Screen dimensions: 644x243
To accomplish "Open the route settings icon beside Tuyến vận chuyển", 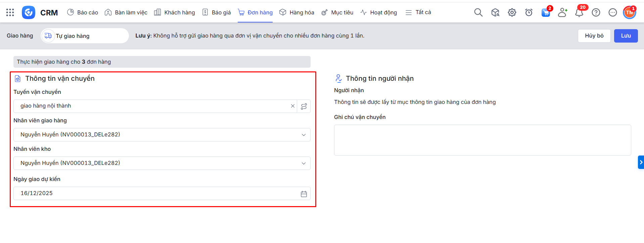I will tap(304, 106).
